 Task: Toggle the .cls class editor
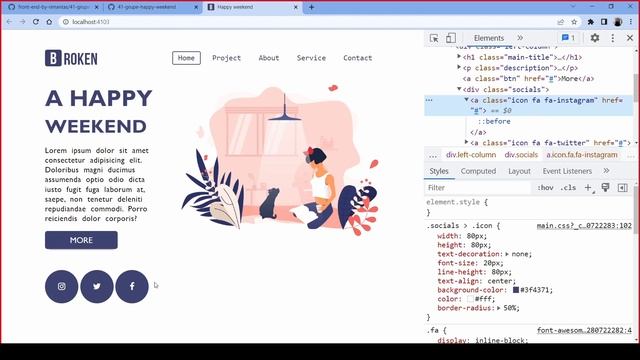click(x=568, y=188)
